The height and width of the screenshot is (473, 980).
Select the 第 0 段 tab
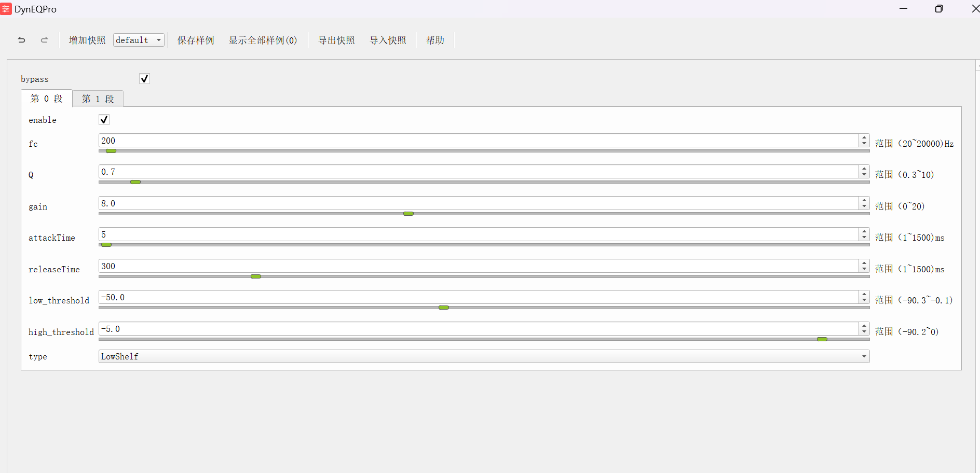click(x=47, y=98)
